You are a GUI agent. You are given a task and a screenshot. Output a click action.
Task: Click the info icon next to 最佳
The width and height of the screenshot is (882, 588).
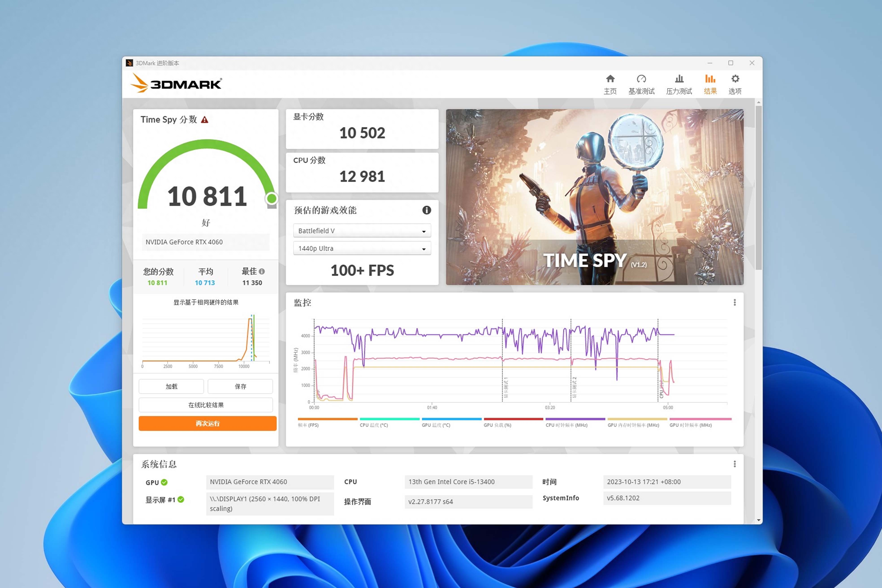click(x=262, y=271)
